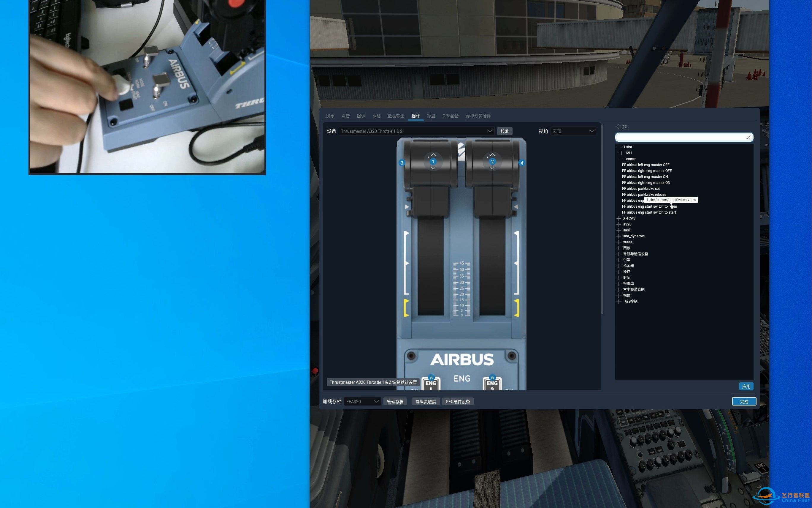812x508 pixels.
Task: Switch to the GPS设备 tab
Action: pos(450,116)
